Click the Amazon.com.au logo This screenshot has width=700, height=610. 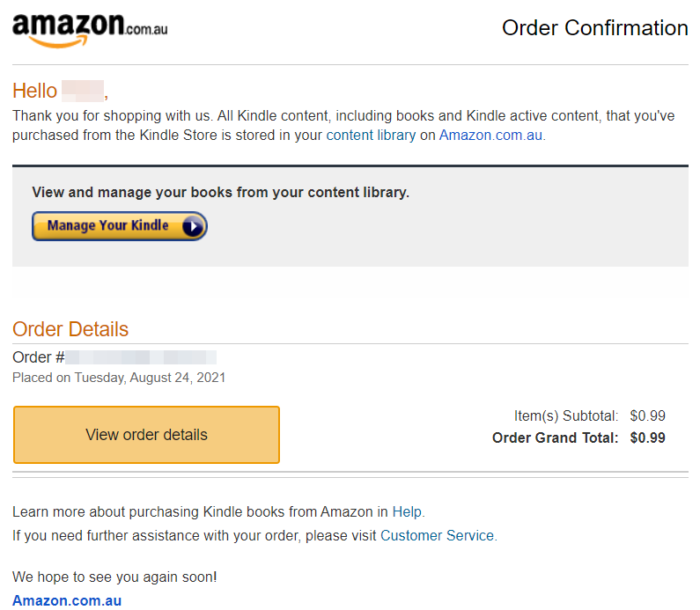pyautogui.click(x=89, y=29)
